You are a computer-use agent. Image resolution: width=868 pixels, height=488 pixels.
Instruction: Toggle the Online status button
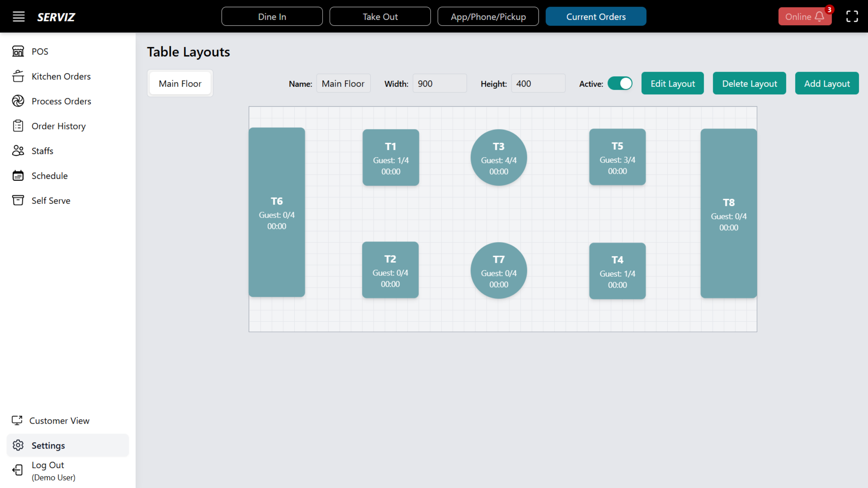(x=804, y=17)
